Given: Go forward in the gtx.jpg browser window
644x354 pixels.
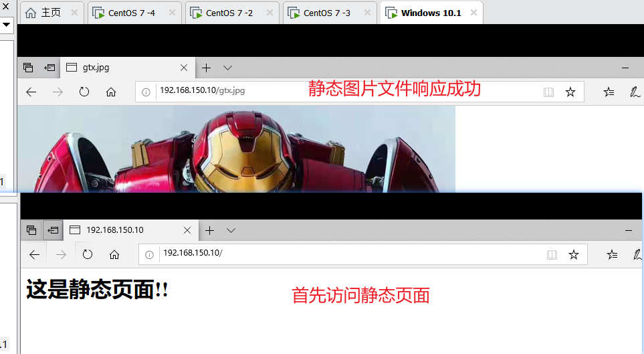Looking at the screenshot, I should click(58, 92).
